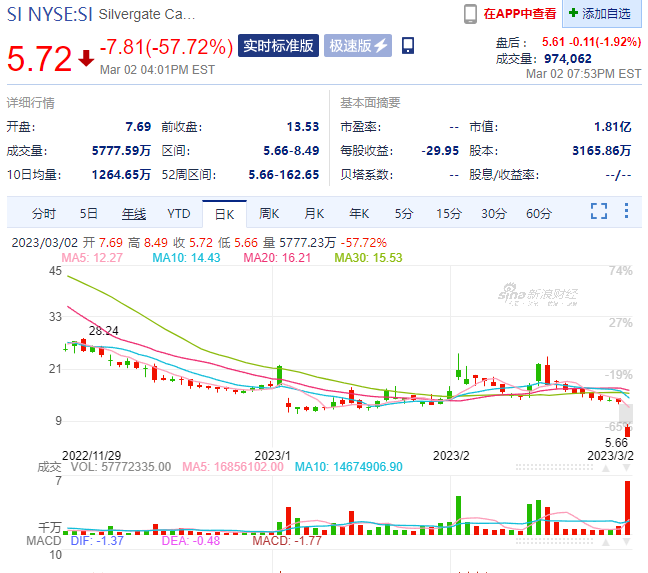Click the last red candlestick on 2023/3/2
648x573 pixels.
pos(628,430)
